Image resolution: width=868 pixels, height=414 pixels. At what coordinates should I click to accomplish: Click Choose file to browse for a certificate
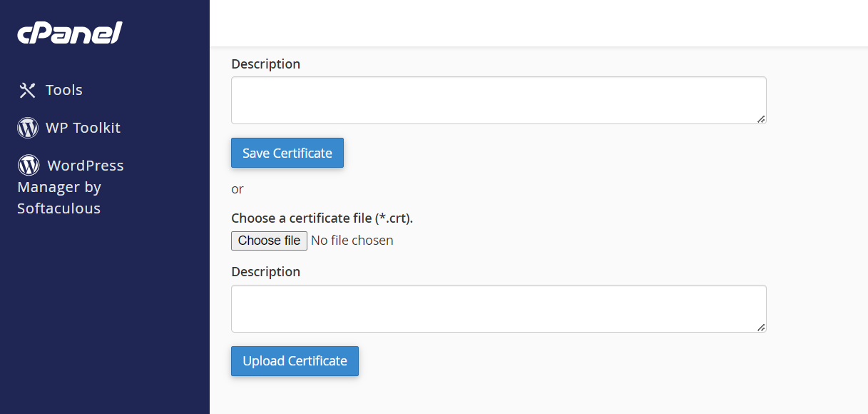pyautogui.click(x=269, y=241)
